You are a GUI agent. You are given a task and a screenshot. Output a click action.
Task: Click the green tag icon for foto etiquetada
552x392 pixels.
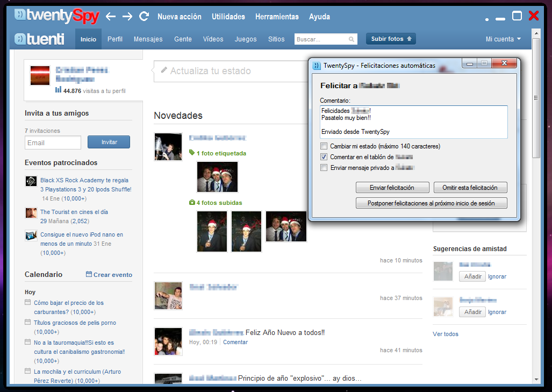pos(192,153)
